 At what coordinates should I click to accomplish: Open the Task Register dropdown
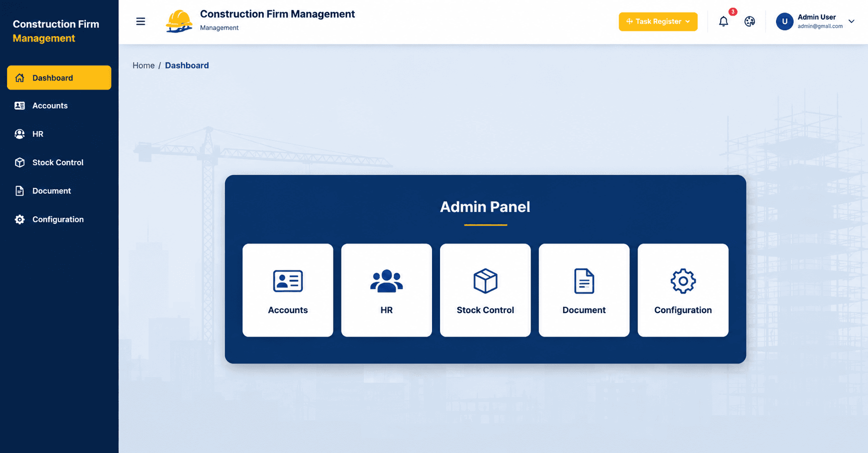pos(658,21)
